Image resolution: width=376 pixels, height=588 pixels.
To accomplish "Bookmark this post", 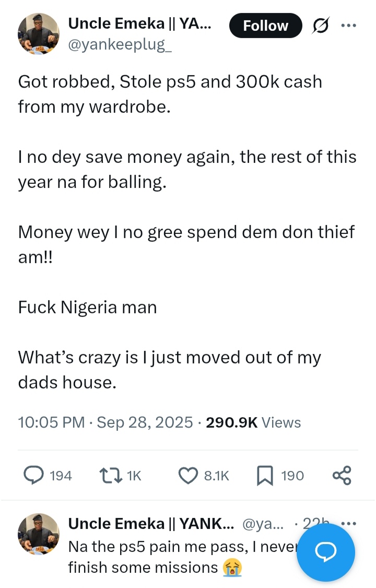I will [264, 475].
